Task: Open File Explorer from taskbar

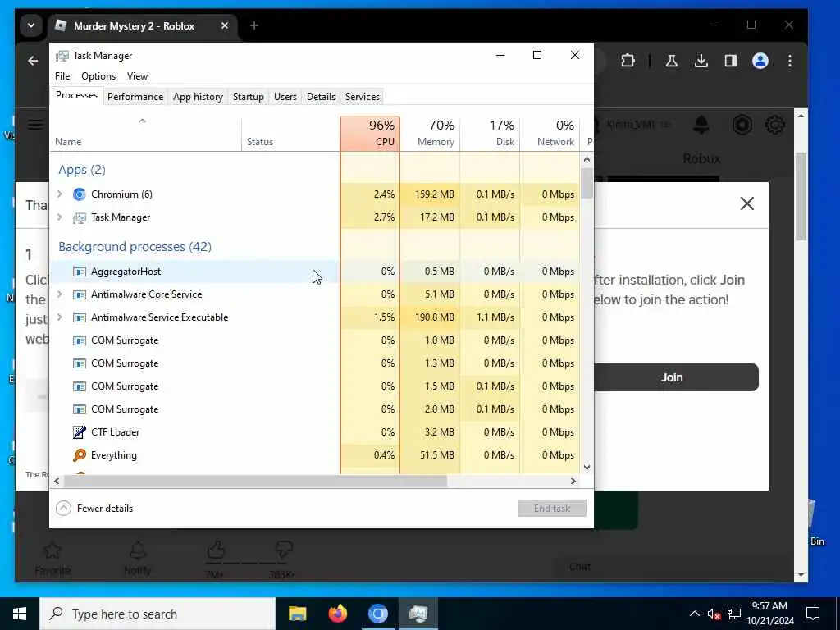Action: [x=297, y=614]
